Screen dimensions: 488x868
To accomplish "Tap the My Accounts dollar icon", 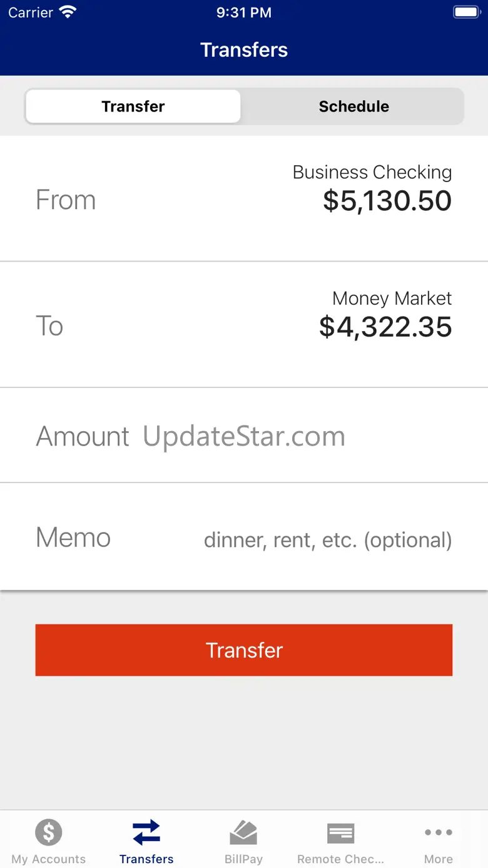I will 49,832.
